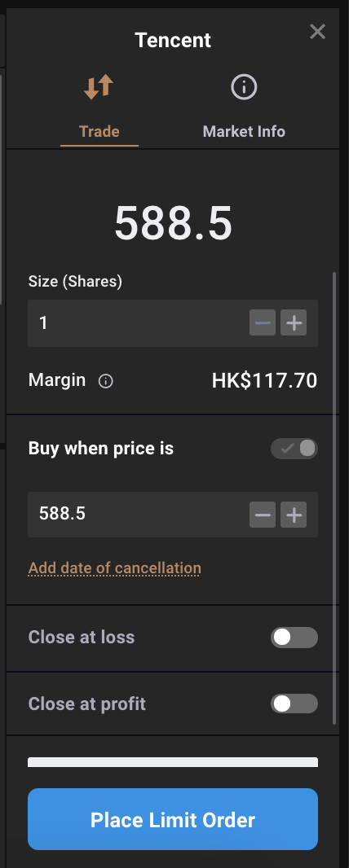Switch to the Trade tab label
The height and width of the screenshot is (868, 349).
pos(99,132)
